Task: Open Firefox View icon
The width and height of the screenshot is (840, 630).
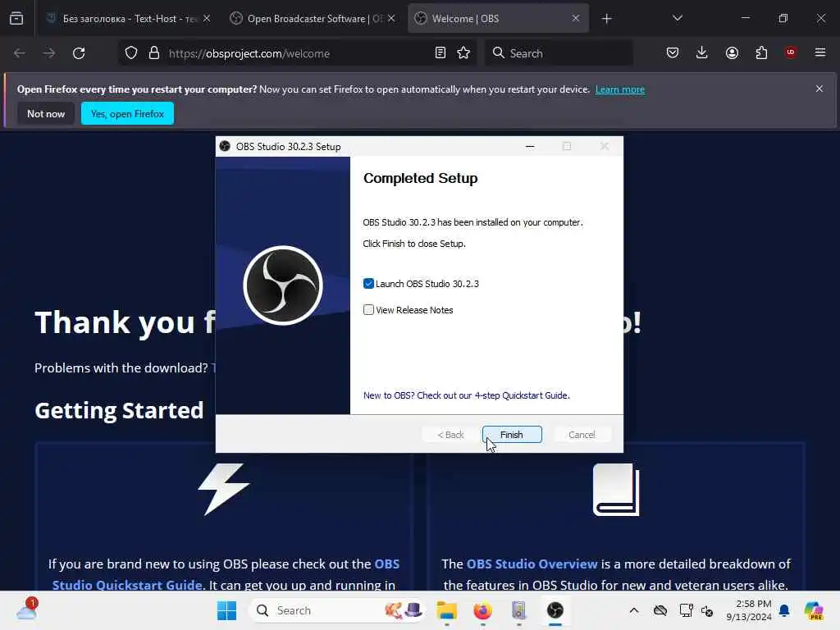Action: tap(16, 19)
